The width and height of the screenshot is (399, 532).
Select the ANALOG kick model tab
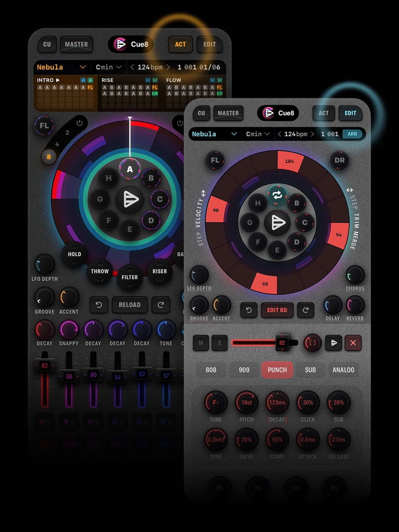pyautogui.click(x=344, y=370)
